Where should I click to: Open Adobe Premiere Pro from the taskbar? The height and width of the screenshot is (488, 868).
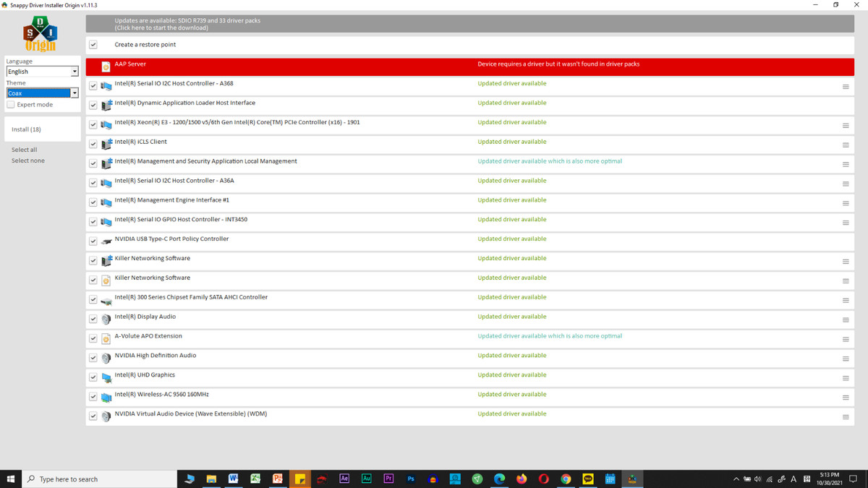[x=388, y=479]
